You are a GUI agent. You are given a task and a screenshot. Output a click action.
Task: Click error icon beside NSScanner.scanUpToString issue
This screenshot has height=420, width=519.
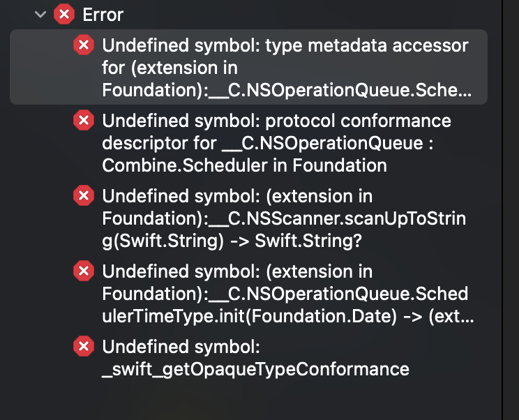point(84,197)
